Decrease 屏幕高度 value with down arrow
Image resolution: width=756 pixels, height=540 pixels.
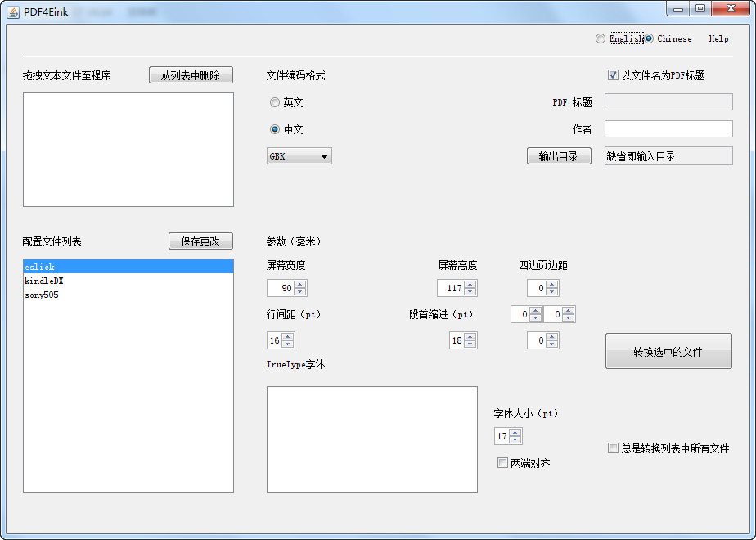tap(470, 292)
